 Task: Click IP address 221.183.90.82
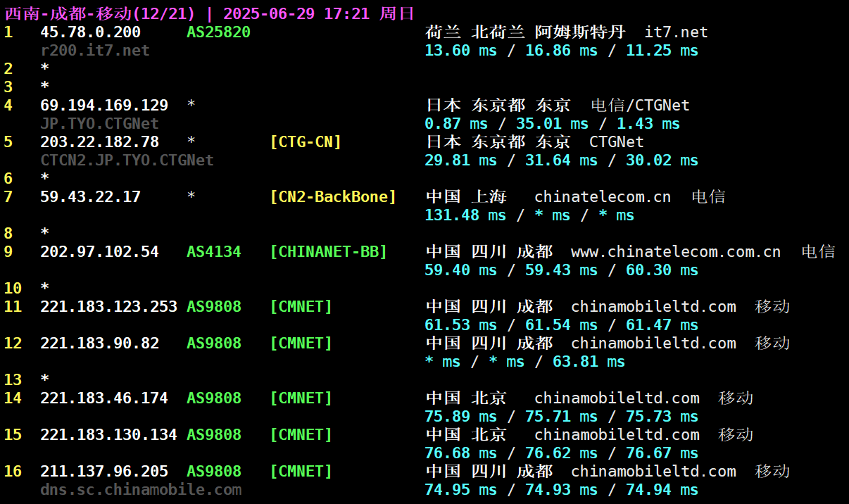99,344
